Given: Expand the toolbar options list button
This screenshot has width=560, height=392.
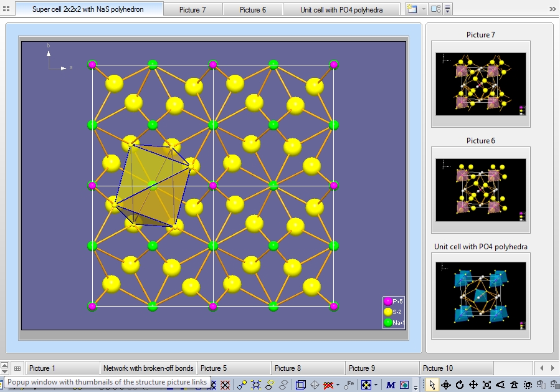Looking at the screenshot, I should point(447,9).
